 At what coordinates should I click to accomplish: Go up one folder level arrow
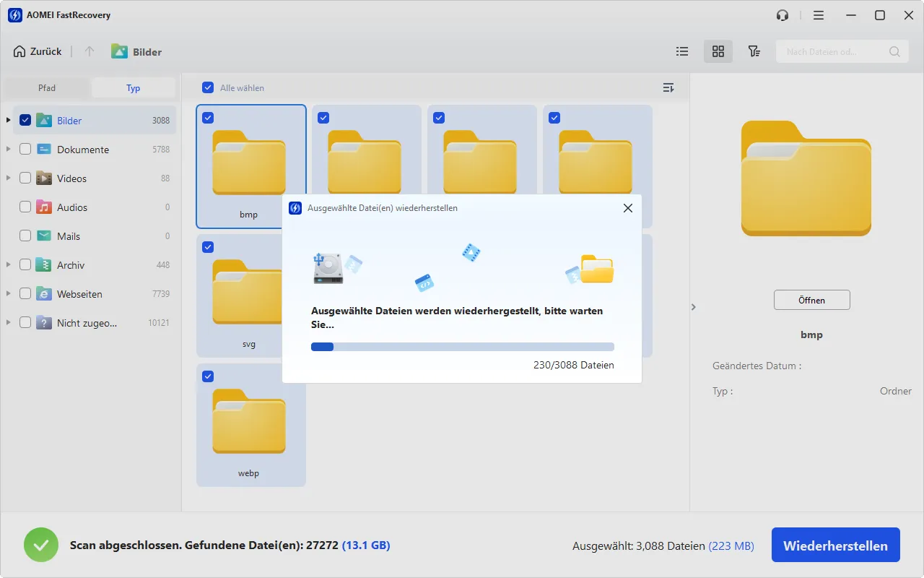[x=90, y=51]
